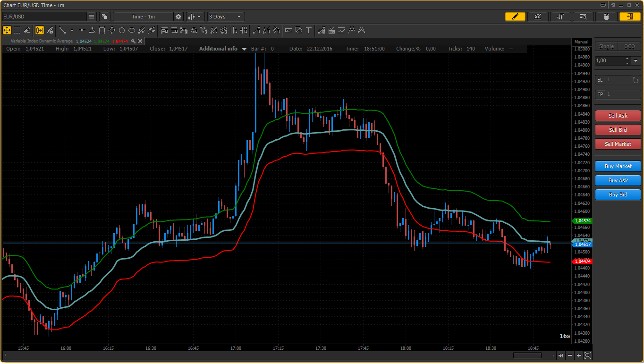Select the ruler measurement tool
Viewport: 644px width, 363px height.
pos(289,30)
